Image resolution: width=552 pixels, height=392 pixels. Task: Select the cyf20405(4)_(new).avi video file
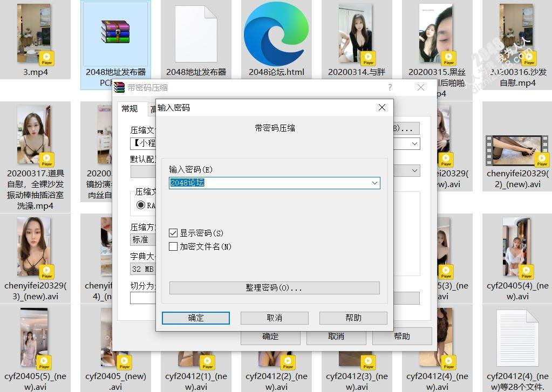(x=517, y=248)
